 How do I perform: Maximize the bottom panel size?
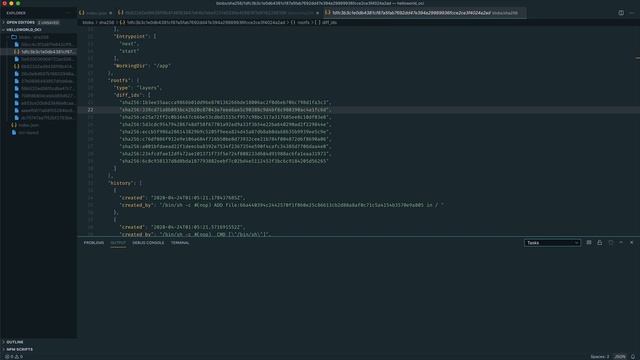[x=621, y=242]
